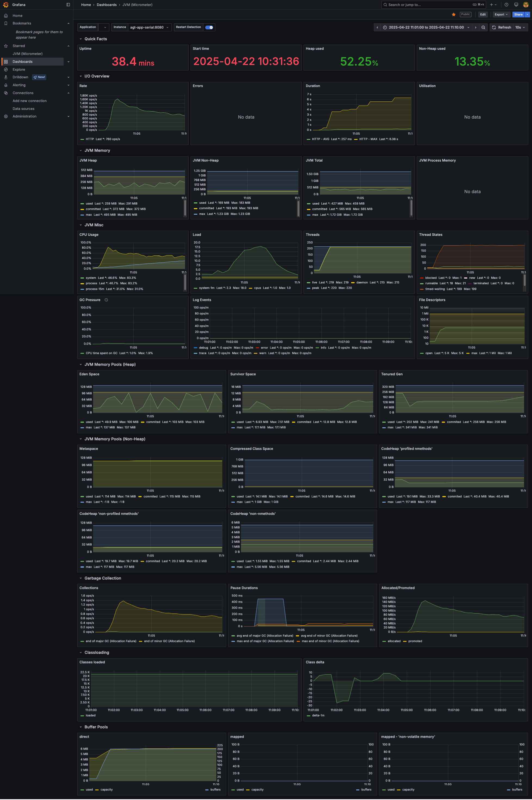Open the 10s refresh interval dropdown
532x800 pixels.
pos(520,27)
